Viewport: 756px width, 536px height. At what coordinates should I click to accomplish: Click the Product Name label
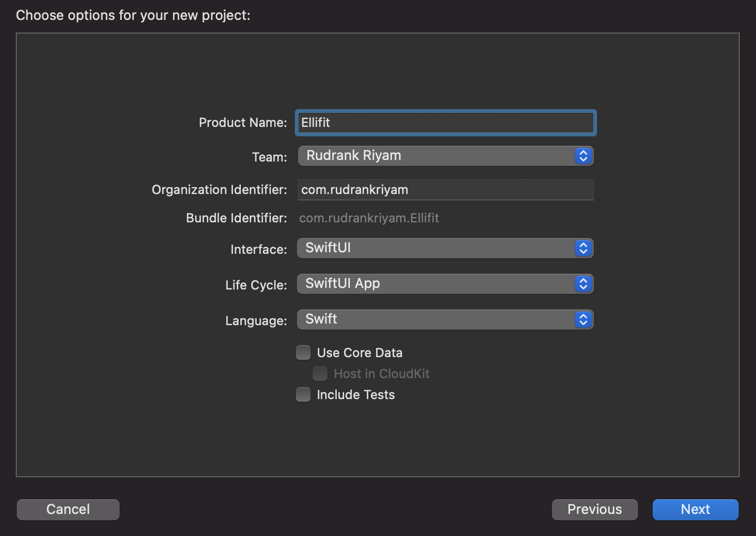pos(243,123)
